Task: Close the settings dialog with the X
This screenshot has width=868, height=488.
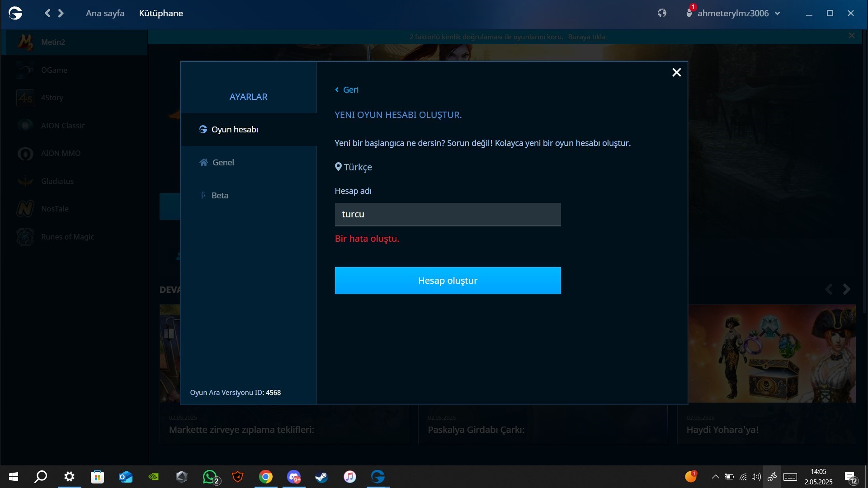Action: click(x=676, y=72)
